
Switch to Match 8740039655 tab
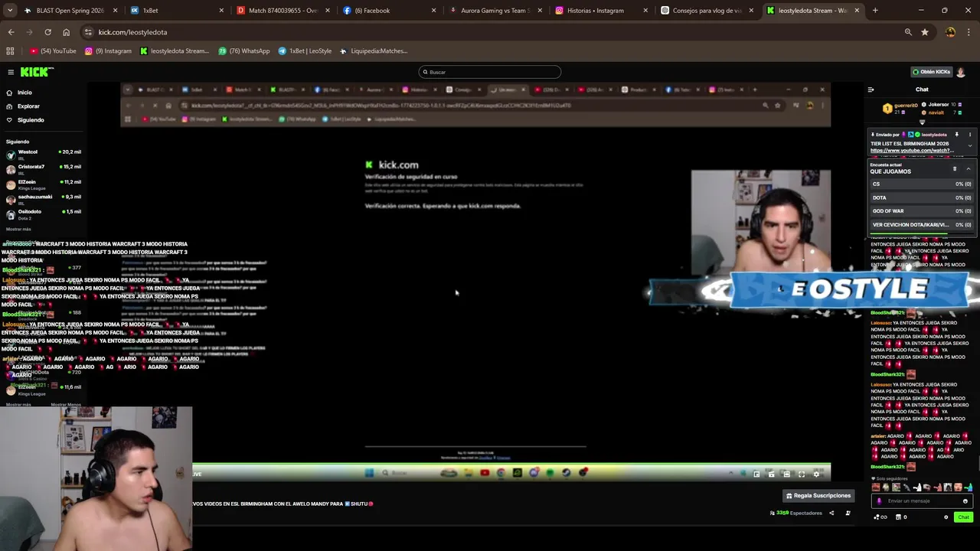283,11
